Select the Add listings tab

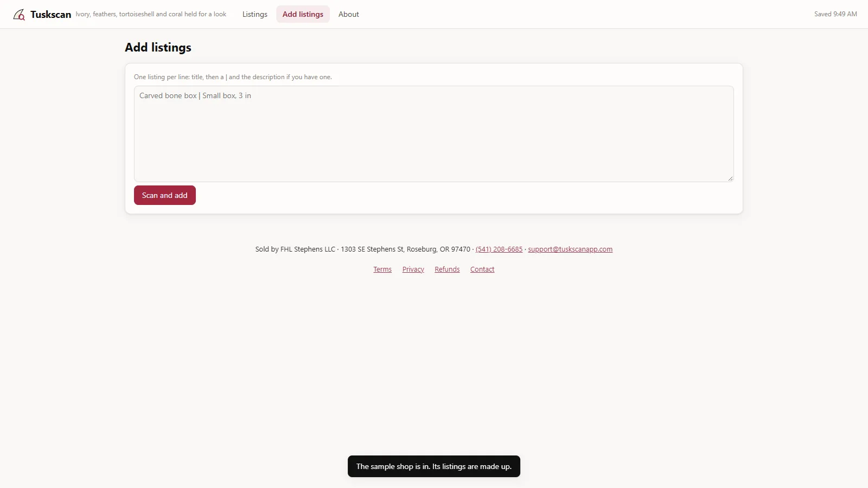(x=303, y=14)
